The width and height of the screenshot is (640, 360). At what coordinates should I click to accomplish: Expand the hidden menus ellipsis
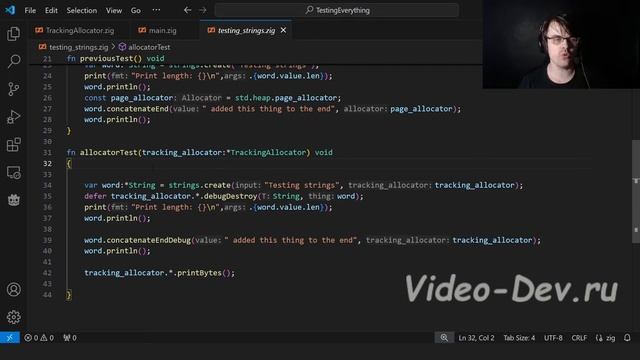[156, 10]
